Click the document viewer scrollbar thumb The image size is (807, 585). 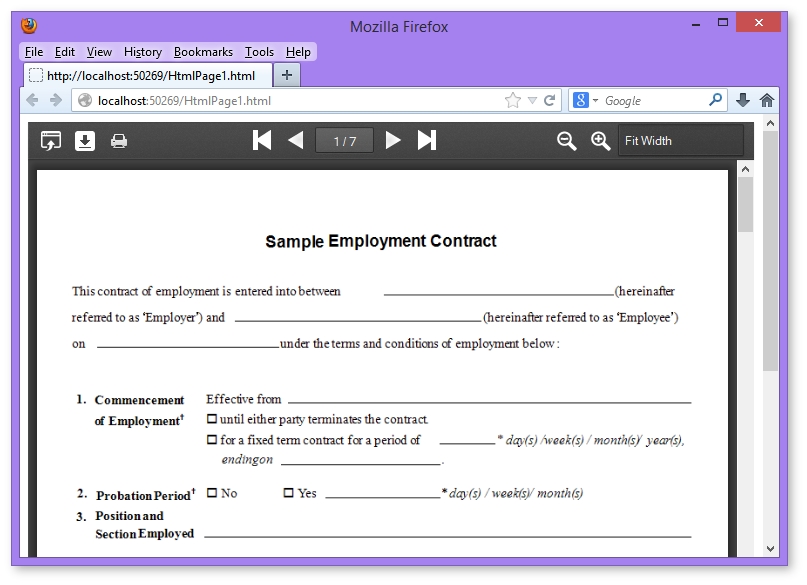coord(745,204)
